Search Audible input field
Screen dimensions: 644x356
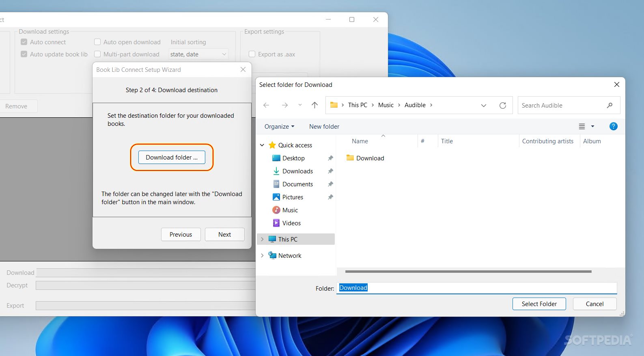coord(569,105)
